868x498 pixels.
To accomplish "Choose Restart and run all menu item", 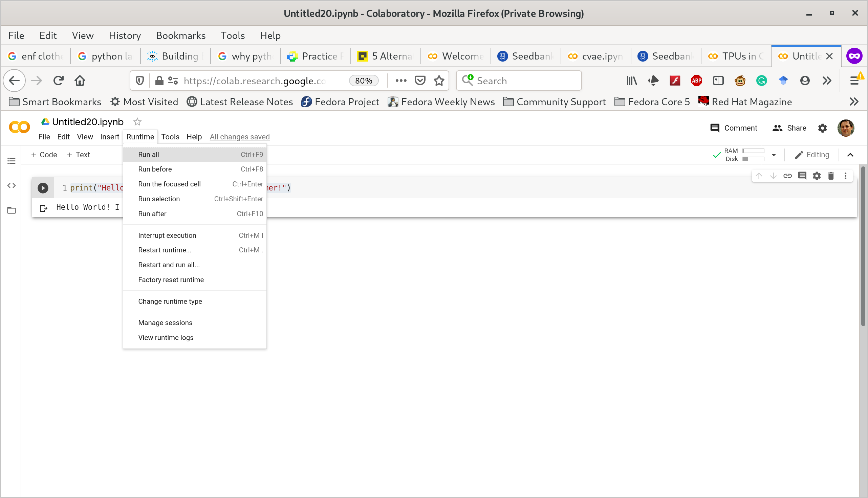I will (x=169, y=265).
